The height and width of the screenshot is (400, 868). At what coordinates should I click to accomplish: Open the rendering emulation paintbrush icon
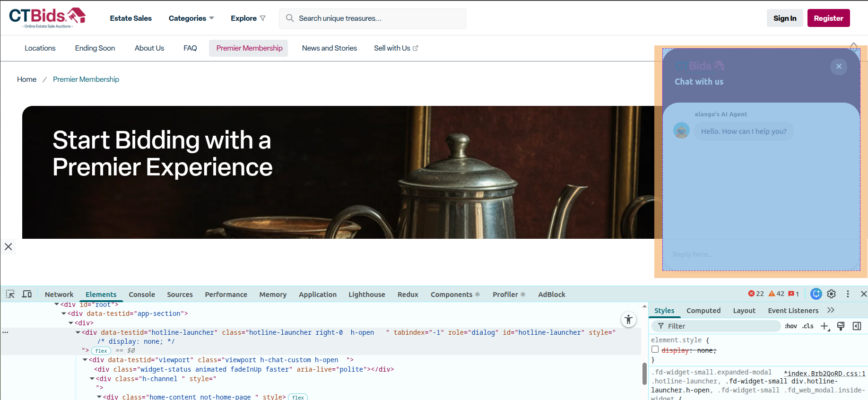pyautogui.click(x=841, y=326)
